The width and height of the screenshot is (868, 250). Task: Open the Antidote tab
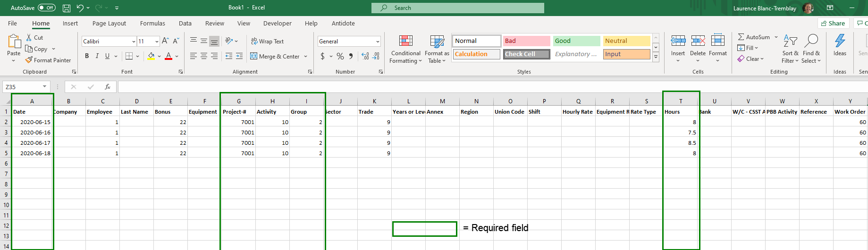tap(343, 23)
